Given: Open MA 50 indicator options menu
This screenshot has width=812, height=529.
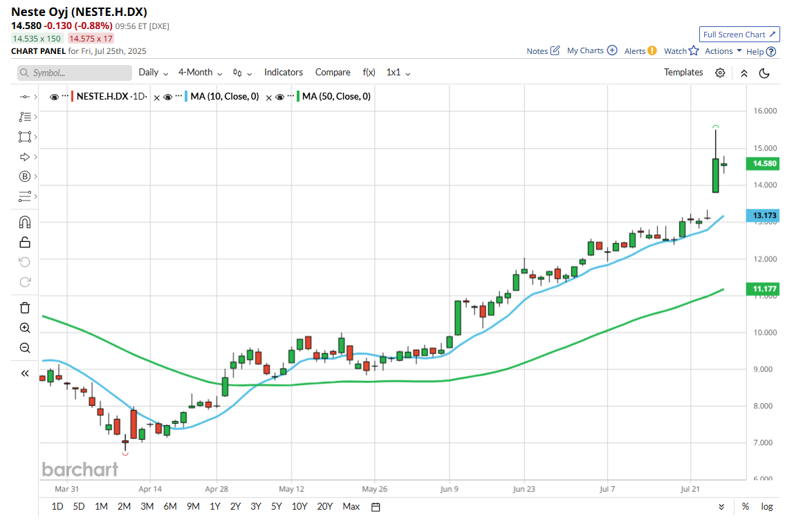Looking at the screenshot, I should point(290,95).
